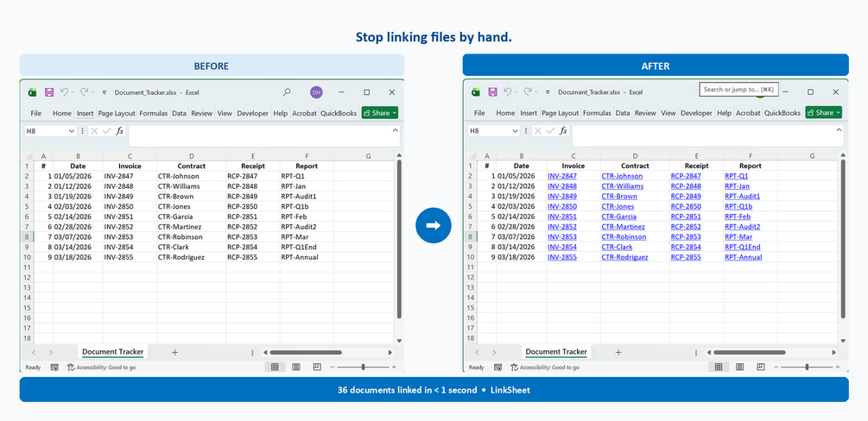Add a new sheet in AFTER window

618,352
